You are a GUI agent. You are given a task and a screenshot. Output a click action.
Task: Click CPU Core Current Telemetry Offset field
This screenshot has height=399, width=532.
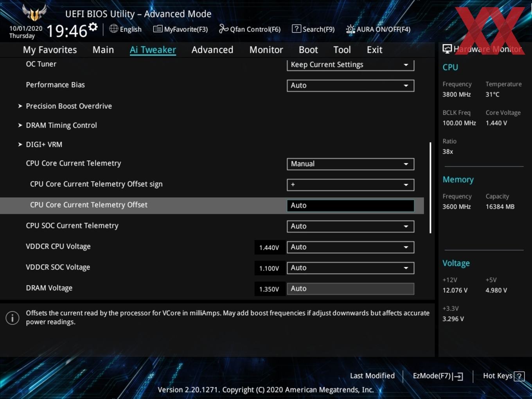coord(350,205)
